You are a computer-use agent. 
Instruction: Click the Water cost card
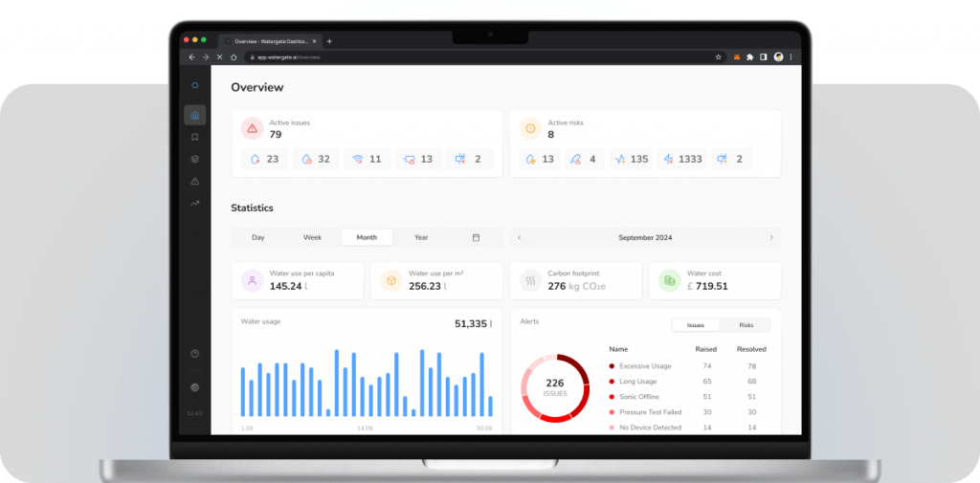(x=714, y=280)
